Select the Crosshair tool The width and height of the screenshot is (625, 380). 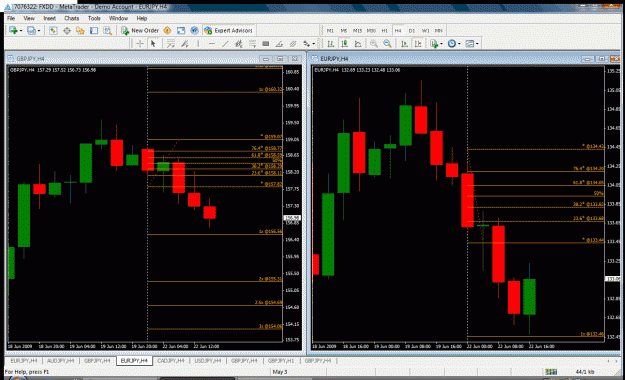point(140,43)
